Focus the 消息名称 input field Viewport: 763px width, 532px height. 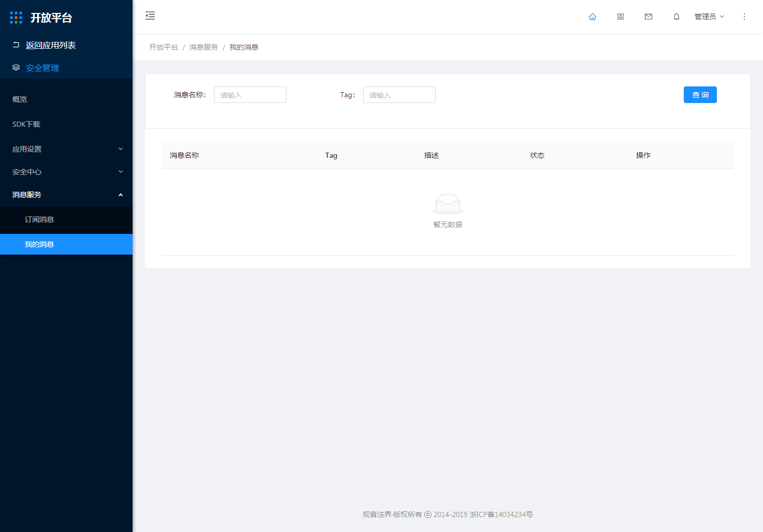250,95
